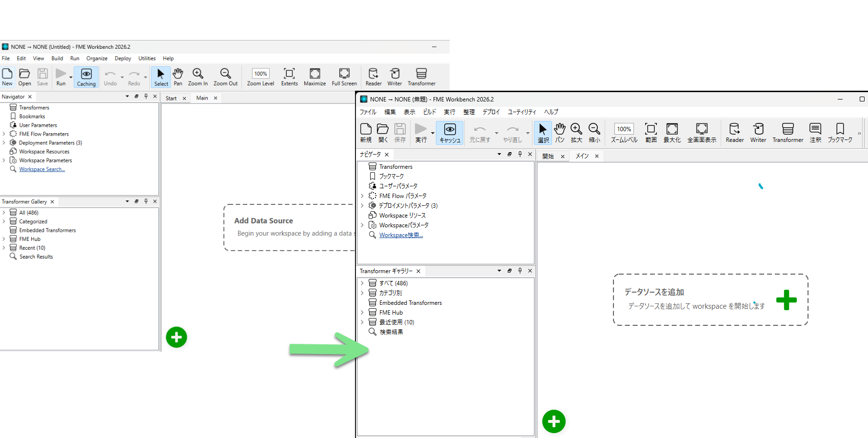Open Utilities menu in English window

(147, 59)
